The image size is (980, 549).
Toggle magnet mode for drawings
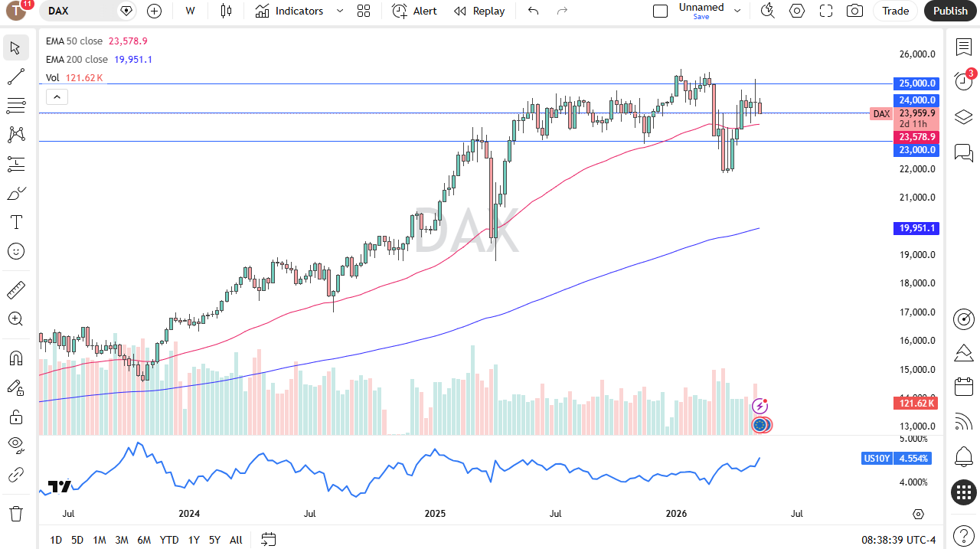[15, 358]
